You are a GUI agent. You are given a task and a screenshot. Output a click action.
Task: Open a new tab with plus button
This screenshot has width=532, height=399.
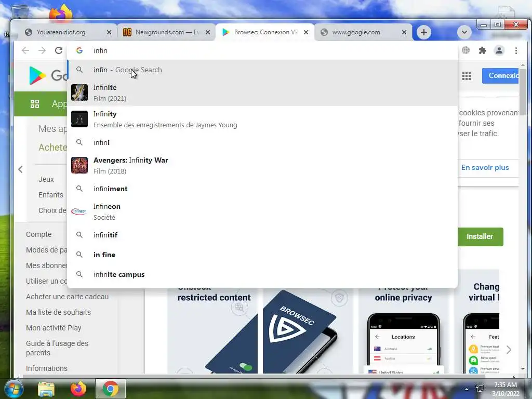coord(424,32)
